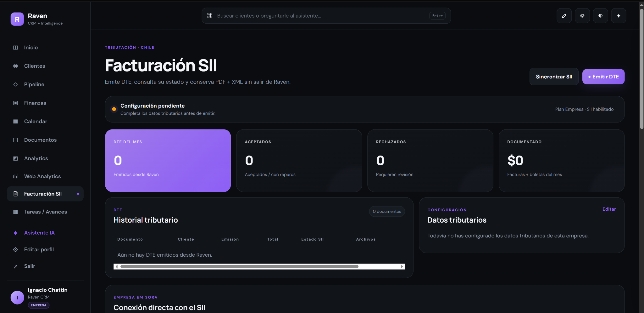Click the 'Aún no hay DTE emitidos' message
Screen dimensions: 644x313
(x=165, y=255)
